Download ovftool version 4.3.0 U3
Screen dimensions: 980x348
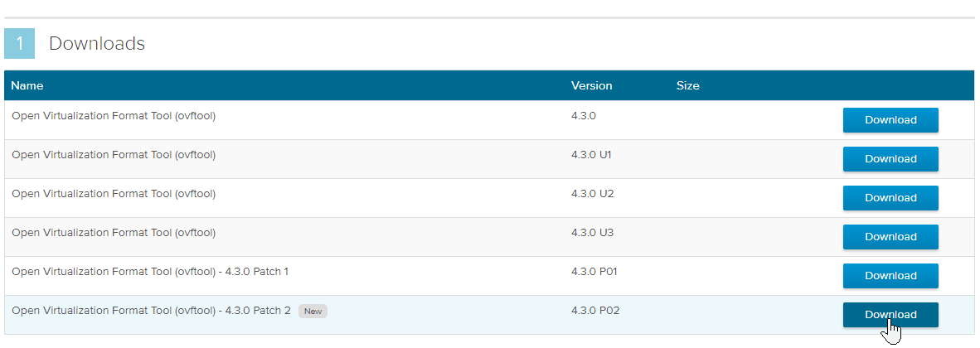(890, 237)
